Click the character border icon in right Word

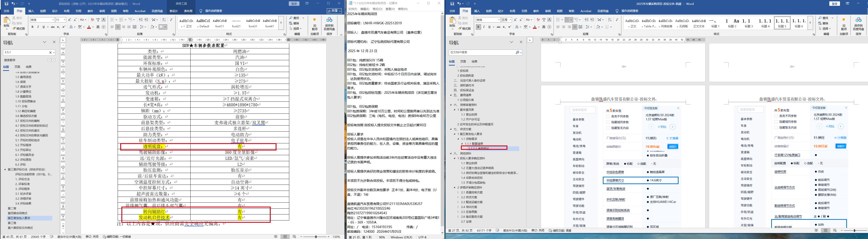tap(550, 20)
